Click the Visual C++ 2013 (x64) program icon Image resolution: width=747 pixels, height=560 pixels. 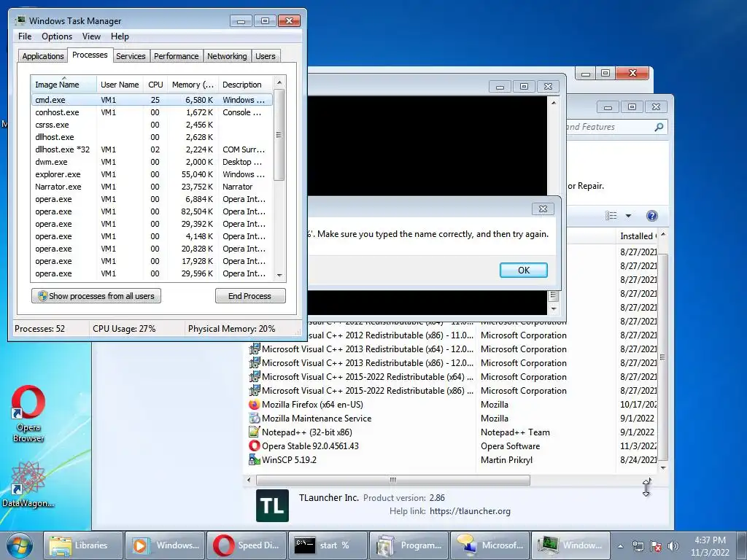pyautogui.click(x=254, y=349)
